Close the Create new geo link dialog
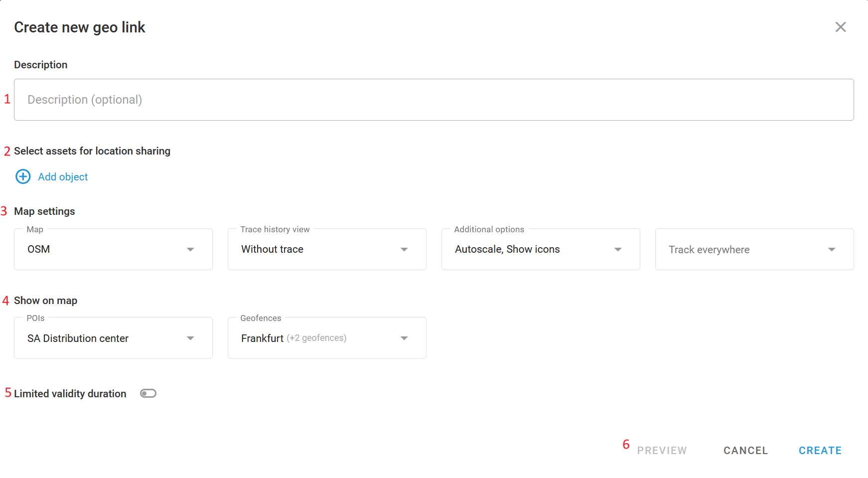868x478 pixels. click(840, 27)
